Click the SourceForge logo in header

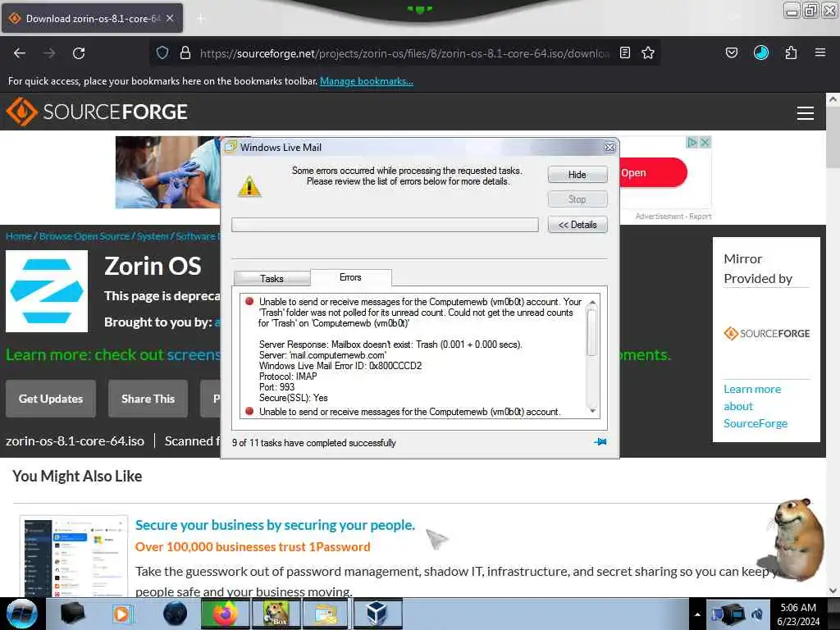click(x=97, y=112)
